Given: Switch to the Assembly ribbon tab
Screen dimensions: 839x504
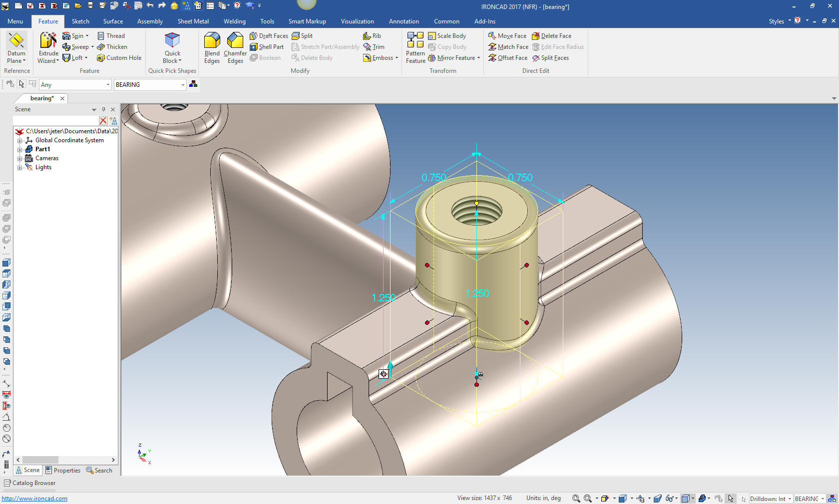Looking at the screenshot, I should pos(150,21).
